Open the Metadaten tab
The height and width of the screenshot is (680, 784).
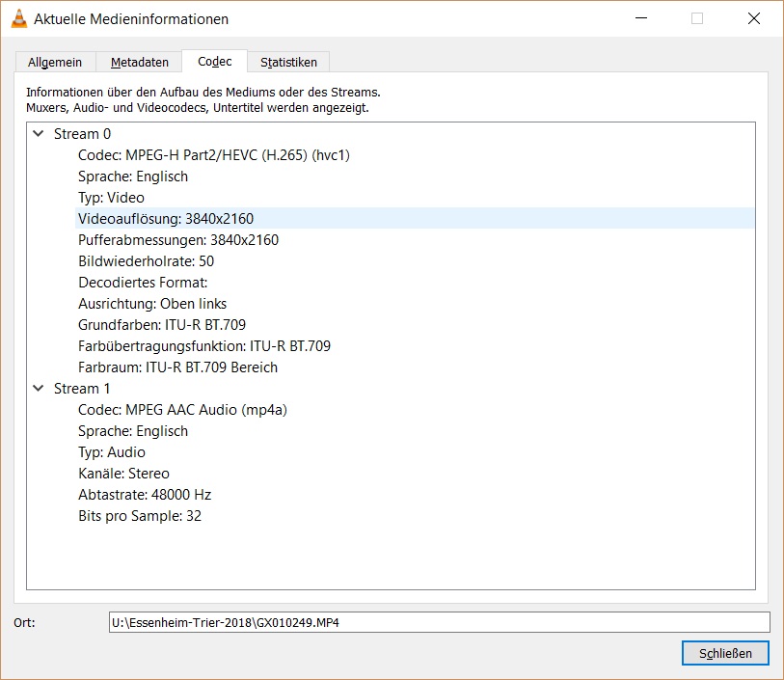coord(140,62)
